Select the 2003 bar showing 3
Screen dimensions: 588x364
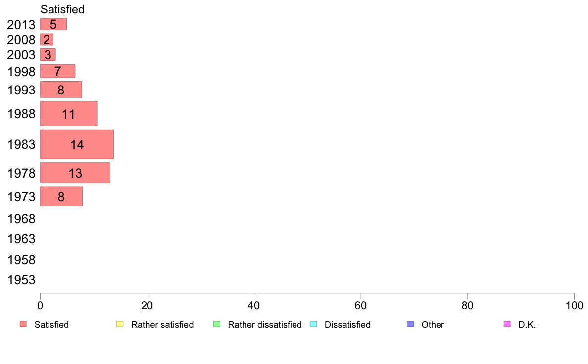48,55
